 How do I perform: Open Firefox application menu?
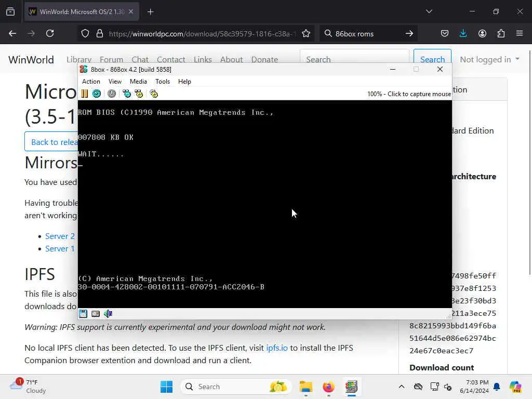520,34
